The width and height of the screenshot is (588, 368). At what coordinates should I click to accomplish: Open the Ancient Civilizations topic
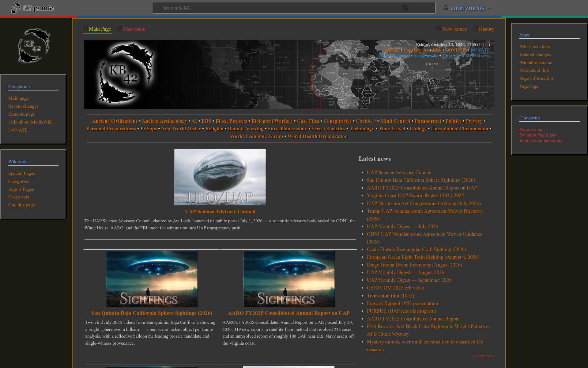[x=115, y=121]
